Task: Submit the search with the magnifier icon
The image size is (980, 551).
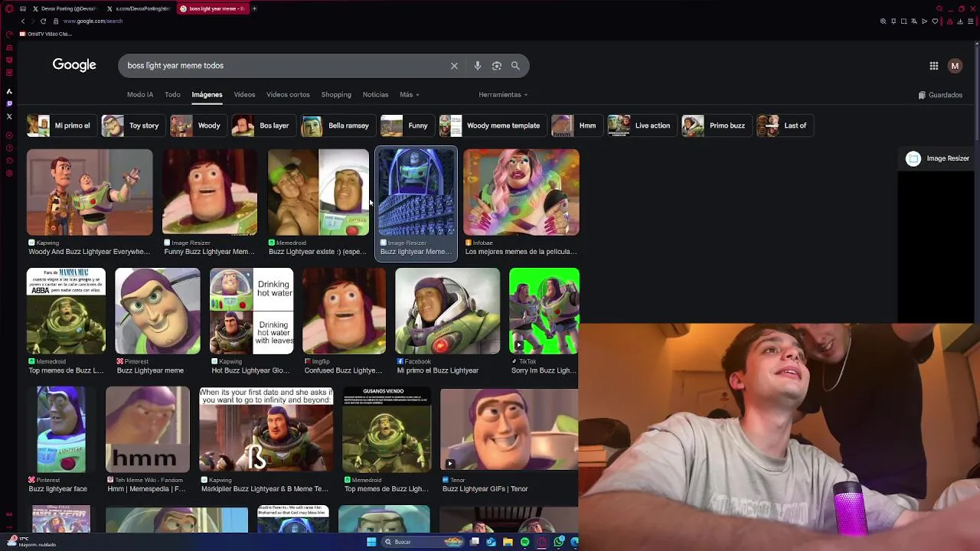Action: click(x=515, y=66)
